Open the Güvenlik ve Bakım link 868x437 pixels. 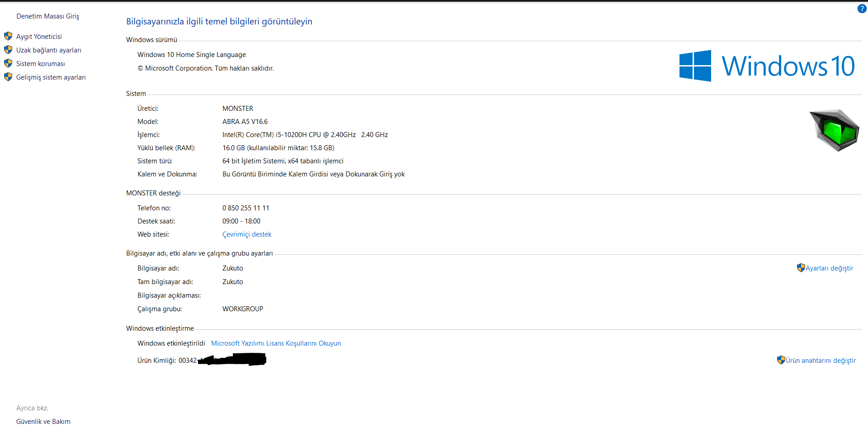(x=43, y=422)
